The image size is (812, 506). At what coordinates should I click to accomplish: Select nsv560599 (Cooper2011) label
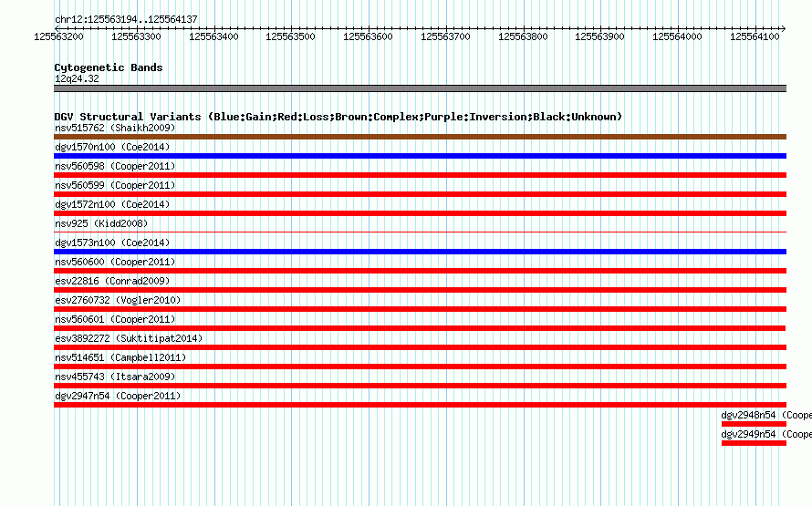tap(115, 185)
